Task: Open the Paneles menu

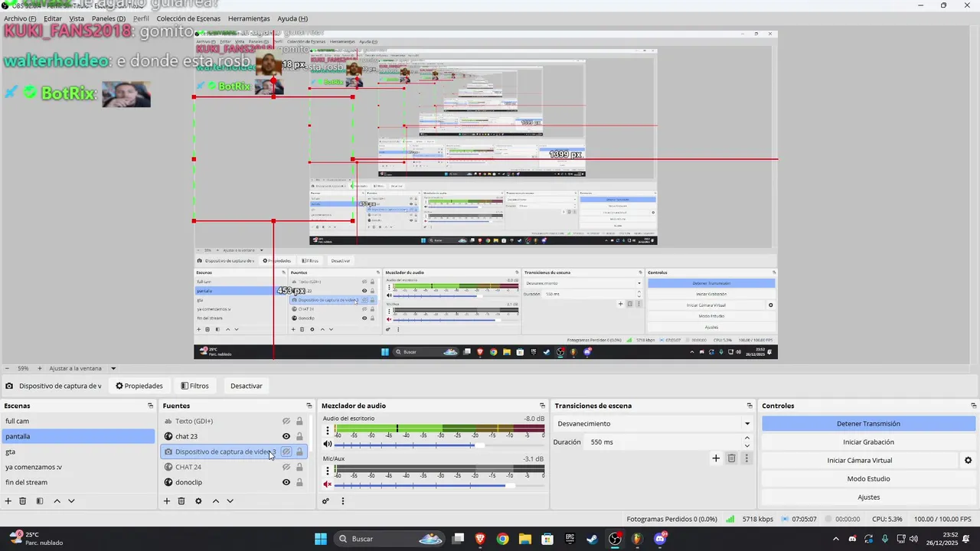Action: tap(109, 18)
